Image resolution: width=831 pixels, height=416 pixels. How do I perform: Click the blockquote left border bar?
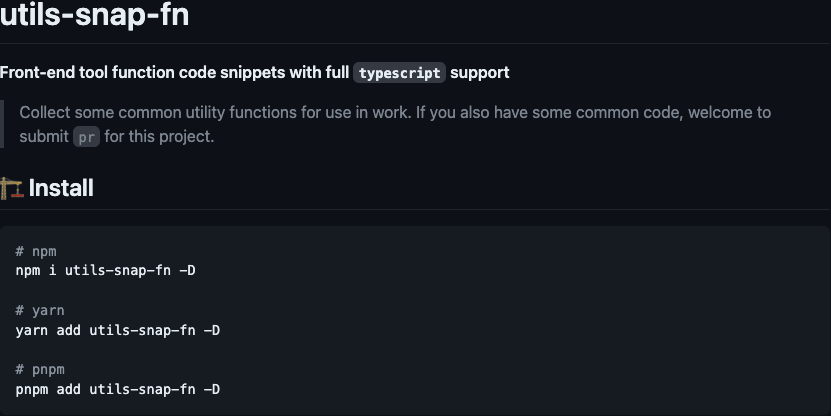click(2, 124)
